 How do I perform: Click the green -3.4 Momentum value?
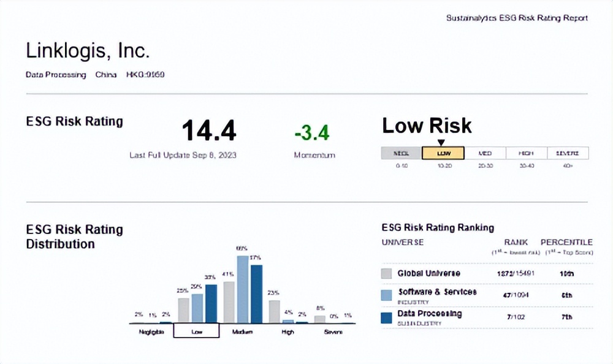coord(311,132)
